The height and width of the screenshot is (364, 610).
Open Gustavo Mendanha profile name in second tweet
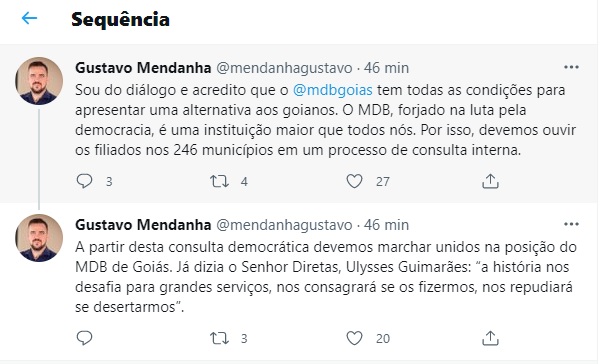(x=143, y=225)
